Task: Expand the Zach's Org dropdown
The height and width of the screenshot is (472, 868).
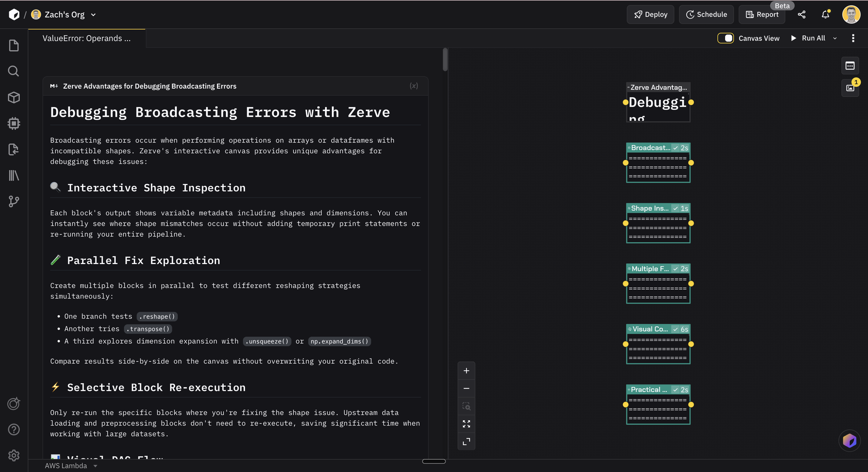Action: pyautogui.click(x=93, y=14)
